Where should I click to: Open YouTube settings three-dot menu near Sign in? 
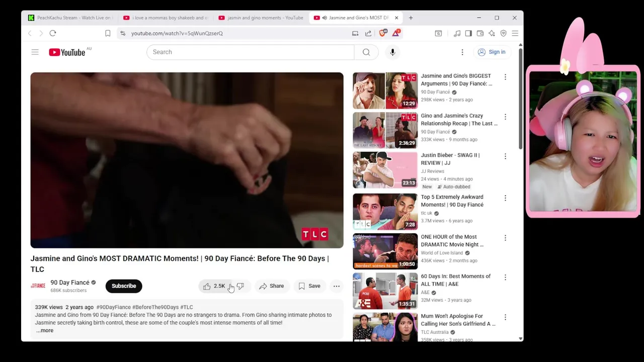click(462, 52)
